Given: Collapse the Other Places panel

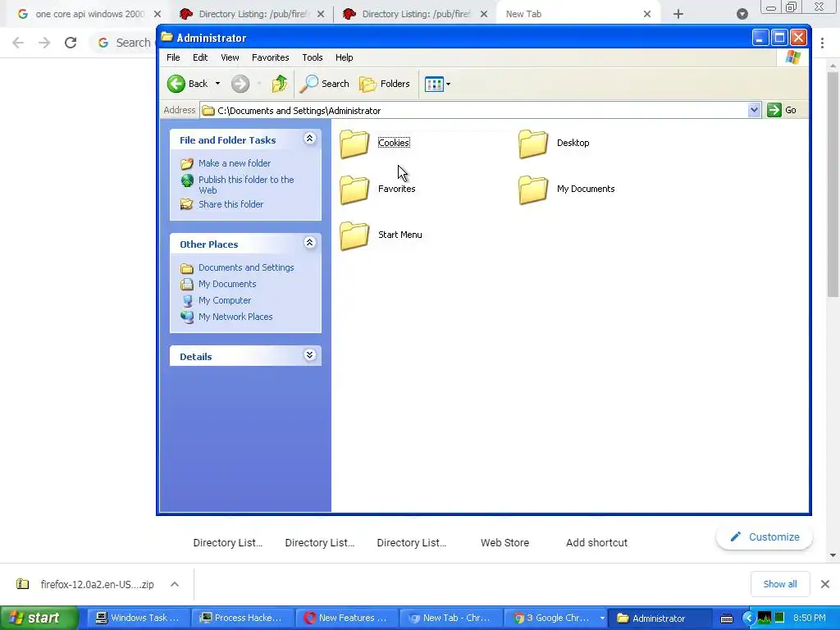Looking at the screenshot, I should pyautogui.click(x=309, y=243).
